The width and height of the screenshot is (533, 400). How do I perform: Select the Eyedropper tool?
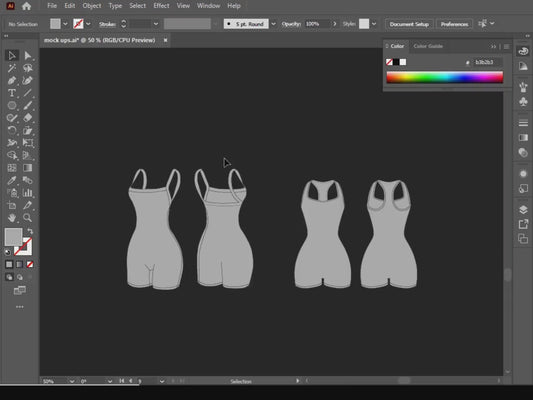(12, 180)
